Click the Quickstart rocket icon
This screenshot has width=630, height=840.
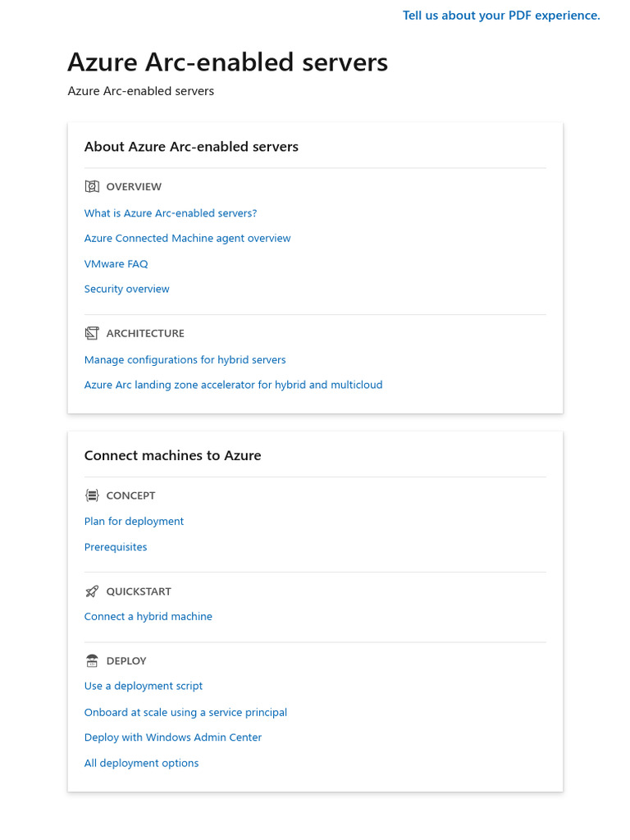[92, 591]
